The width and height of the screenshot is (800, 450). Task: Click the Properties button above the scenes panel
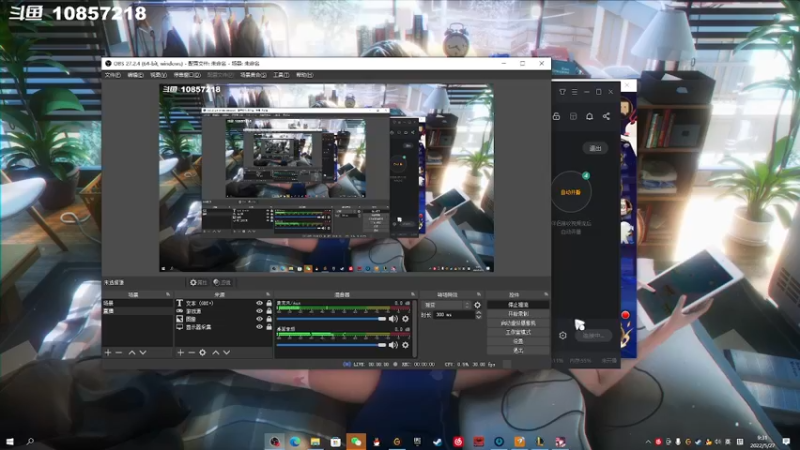[x=198, y=282]
